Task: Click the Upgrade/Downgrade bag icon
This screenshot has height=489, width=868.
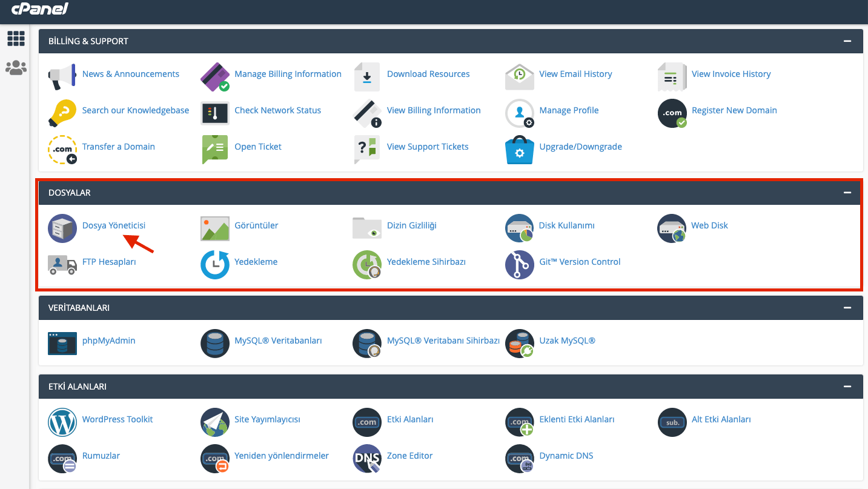Action: 520,150
